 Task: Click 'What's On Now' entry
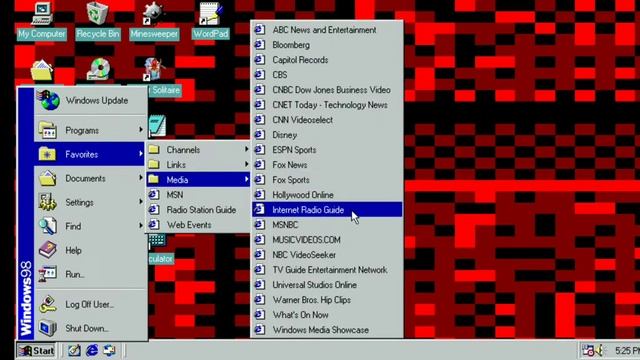tap(327, 315)
